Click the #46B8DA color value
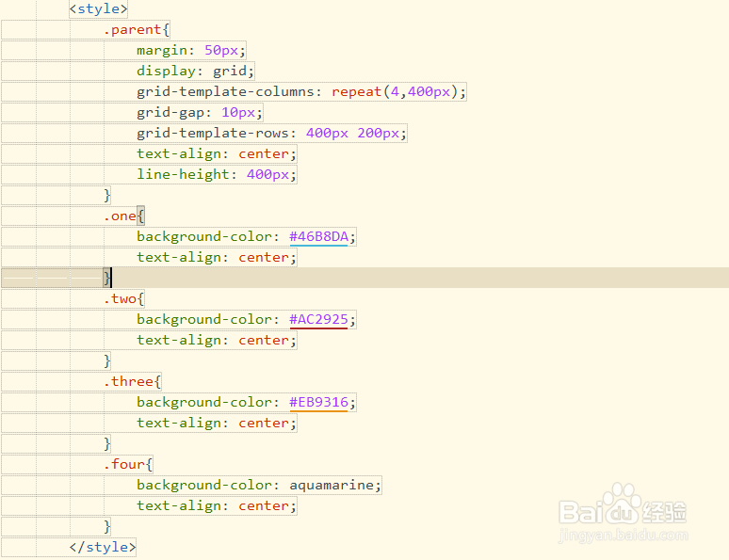The image size is (729, 560). coord(318,236)
